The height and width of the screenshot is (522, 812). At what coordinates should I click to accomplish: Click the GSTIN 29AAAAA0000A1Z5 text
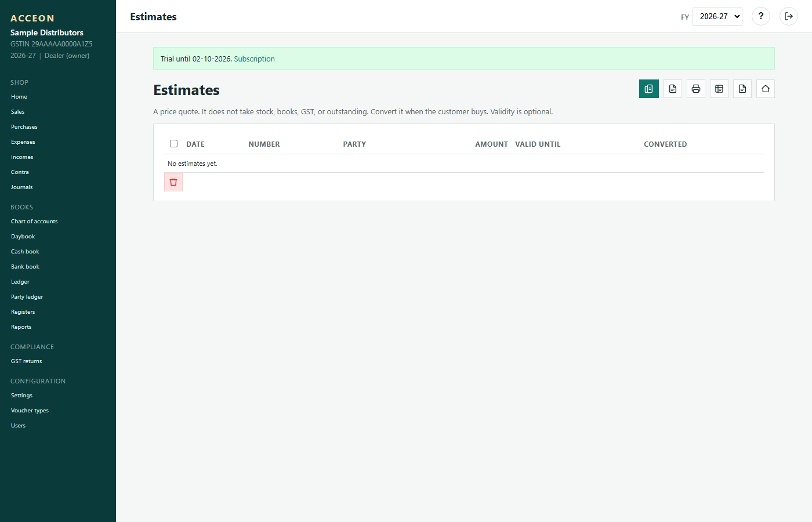pos(52,44)
